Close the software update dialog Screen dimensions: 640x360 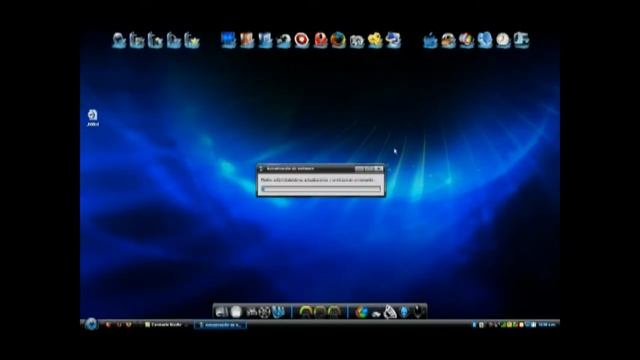click(379, 169)
